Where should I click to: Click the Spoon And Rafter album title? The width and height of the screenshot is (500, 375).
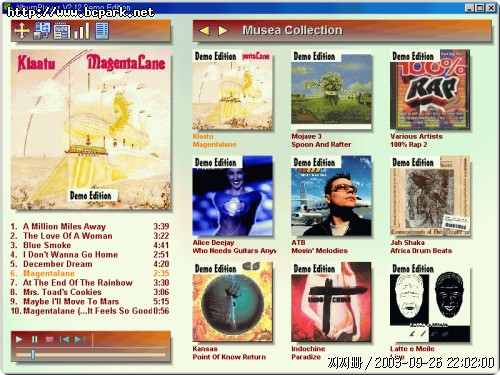click(x=321, y=145)
